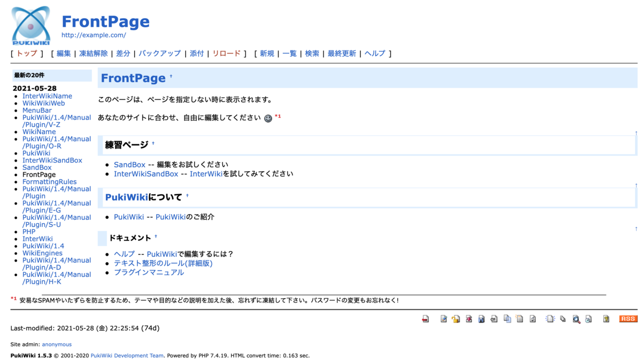This screenshot has height=361, width=644.
Task: Click the up arrow above the 練習ページ section
Action: click(x=636, y=132)
